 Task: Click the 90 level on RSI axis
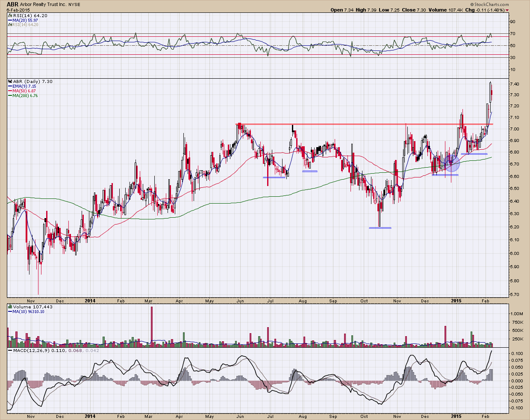tap(513, 22)
